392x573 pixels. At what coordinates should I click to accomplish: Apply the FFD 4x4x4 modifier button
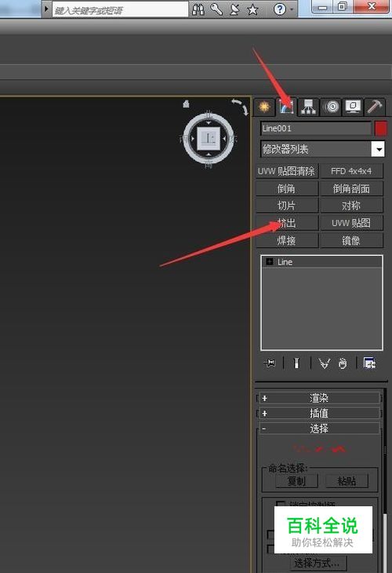351,171
